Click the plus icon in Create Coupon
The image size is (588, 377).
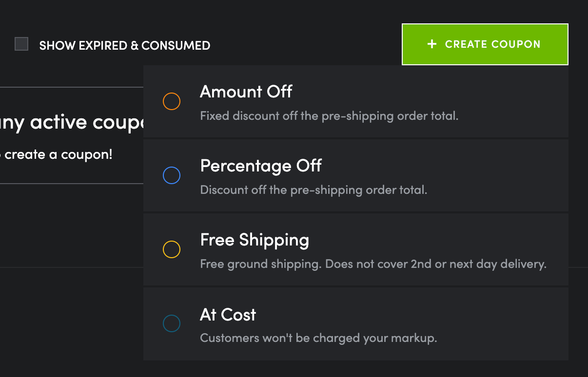(431, 44)
